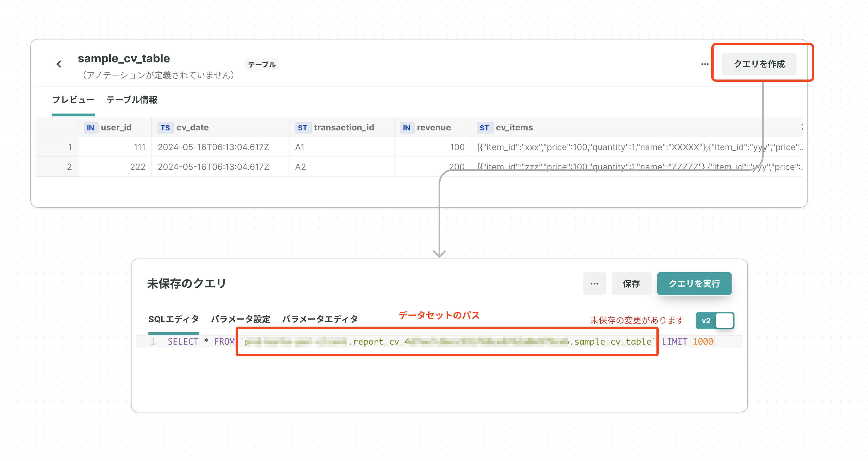
Task: Click the 保存 button
Action: click(631, 284)
